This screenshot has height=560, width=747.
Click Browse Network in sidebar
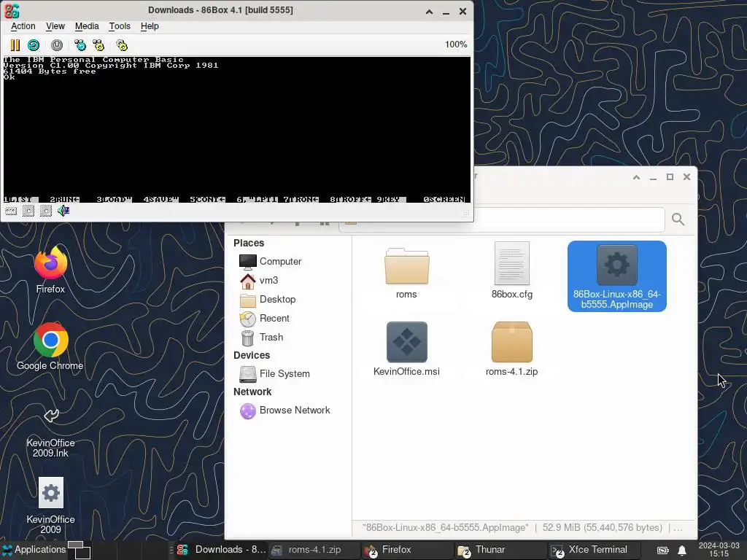point(285,411)
